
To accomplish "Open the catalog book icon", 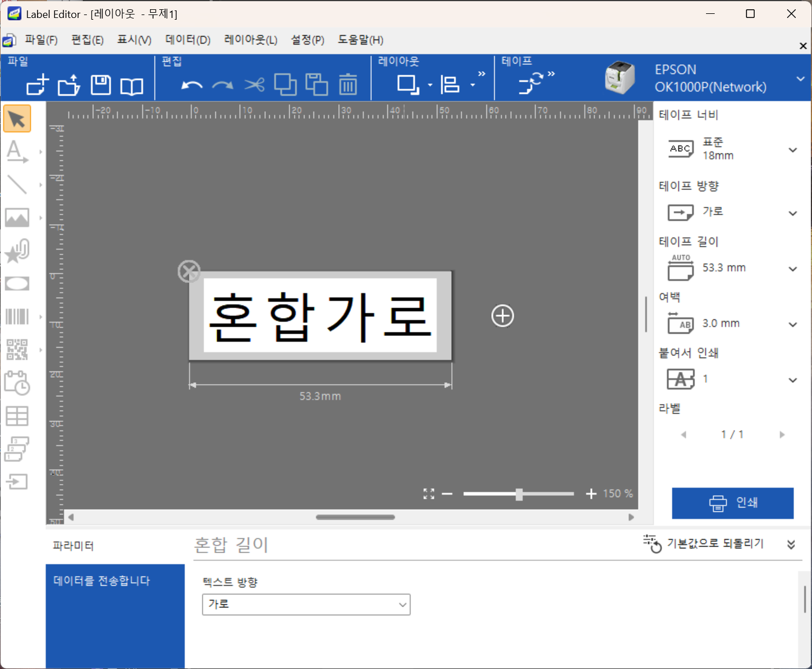I will [x=131, y=86].
